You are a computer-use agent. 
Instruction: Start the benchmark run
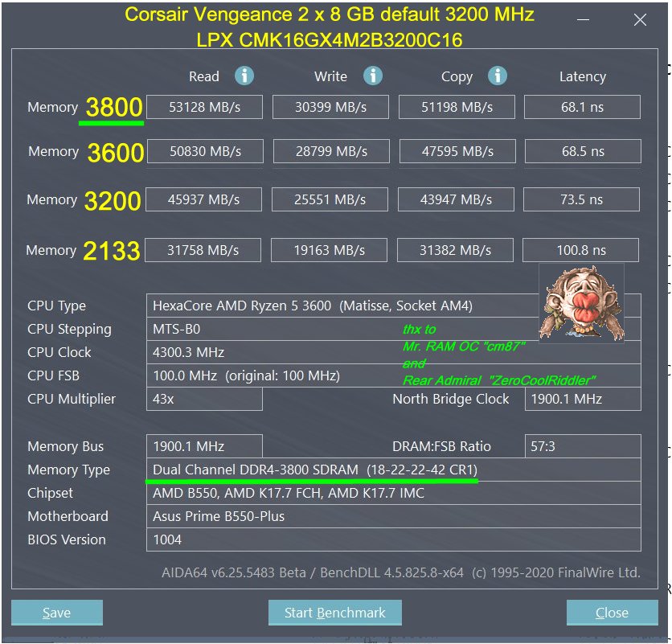coord(334,613)
